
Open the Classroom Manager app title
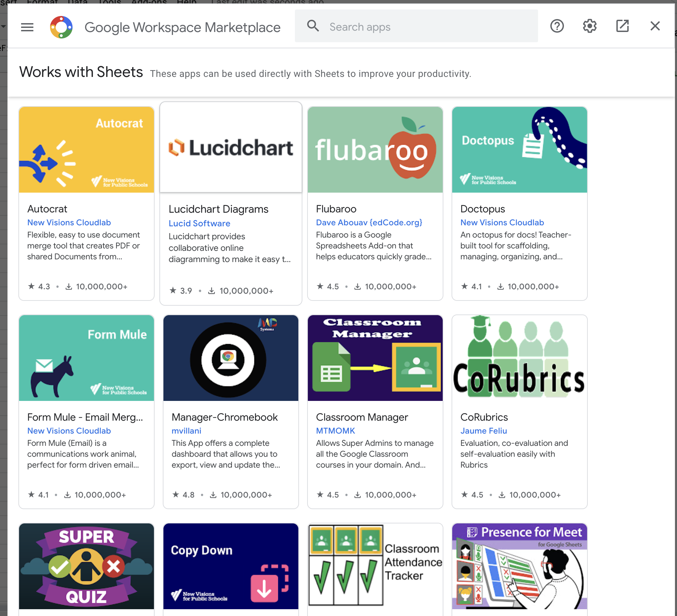362,417
